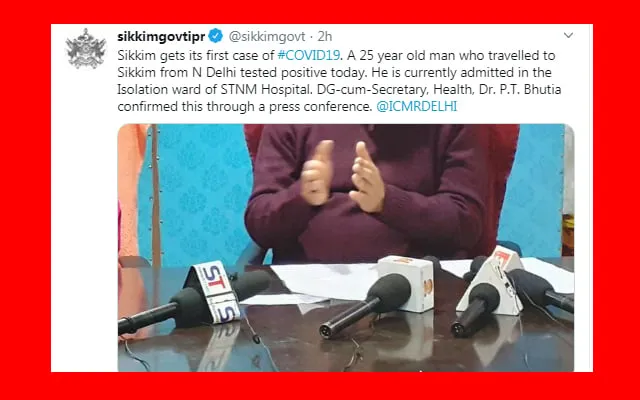Open tweet options chevron menu
This screenshot has height=400, width=640.
(568, 36)
